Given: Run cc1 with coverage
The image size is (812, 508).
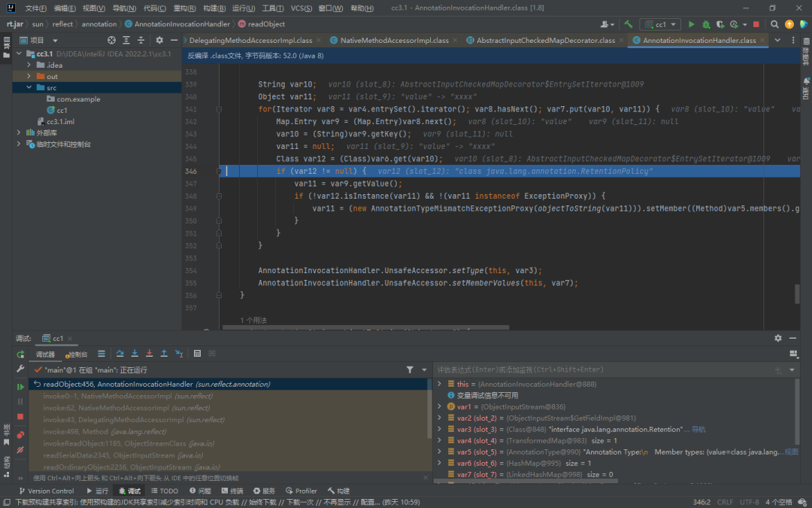Looking at the screenshot, I should (x=720, y=24).
